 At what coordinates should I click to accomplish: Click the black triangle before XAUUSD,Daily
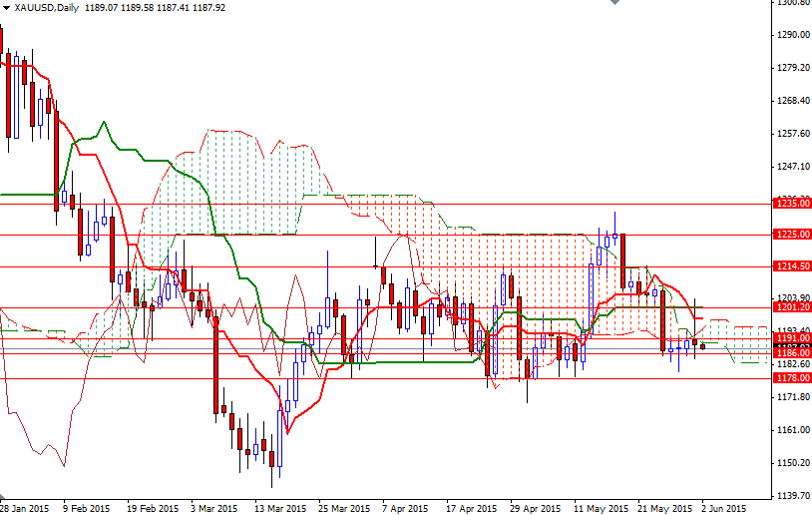(x=6, y=8)
